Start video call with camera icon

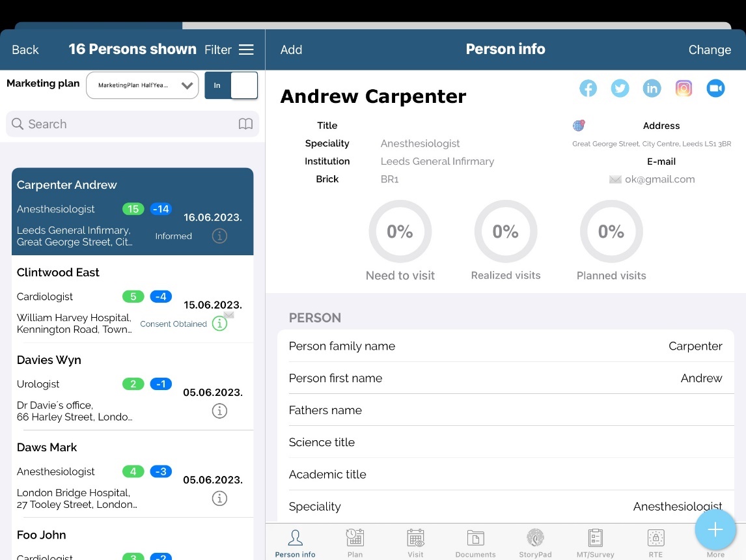715,89
